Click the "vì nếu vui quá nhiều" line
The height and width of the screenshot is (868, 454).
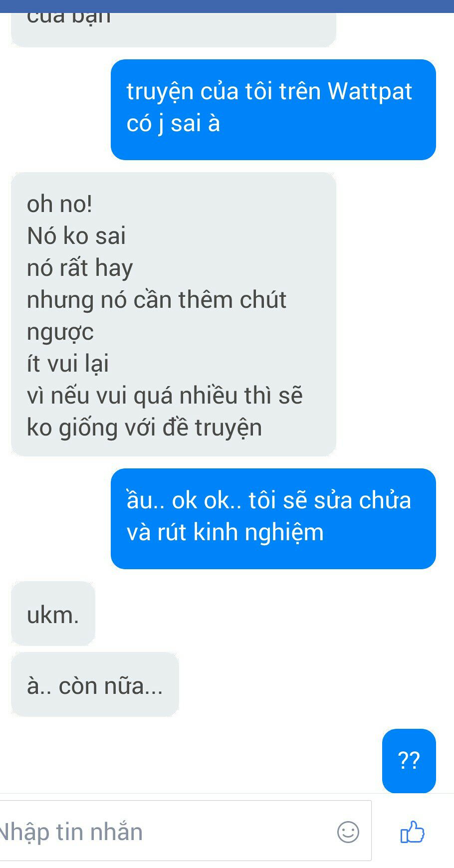132,396
